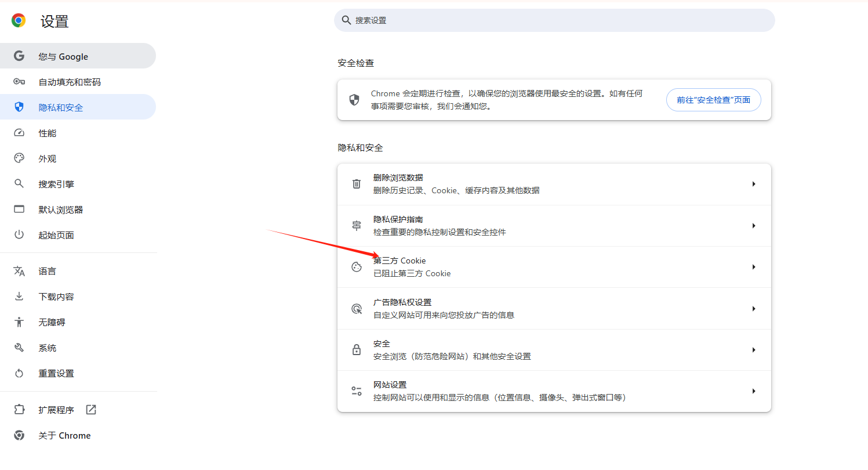Click the reset icon for 重置设置
Image resolution: width=868 pixels, height=470 pixels.
click(19, 373)
